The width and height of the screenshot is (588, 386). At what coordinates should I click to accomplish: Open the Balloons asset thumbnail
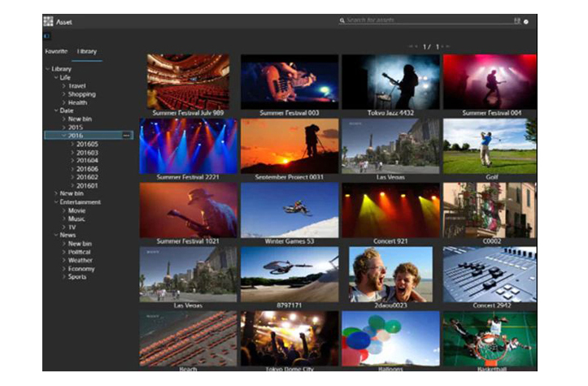click(390, 338)
